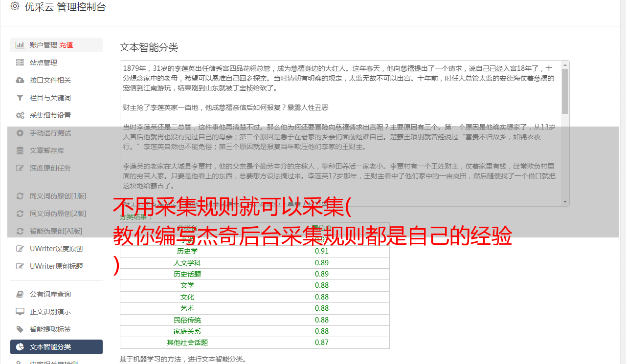This screenshot has height=364, width=626.
Task: Click the red 充值 recharge link
Action: [x=66, y=45]
